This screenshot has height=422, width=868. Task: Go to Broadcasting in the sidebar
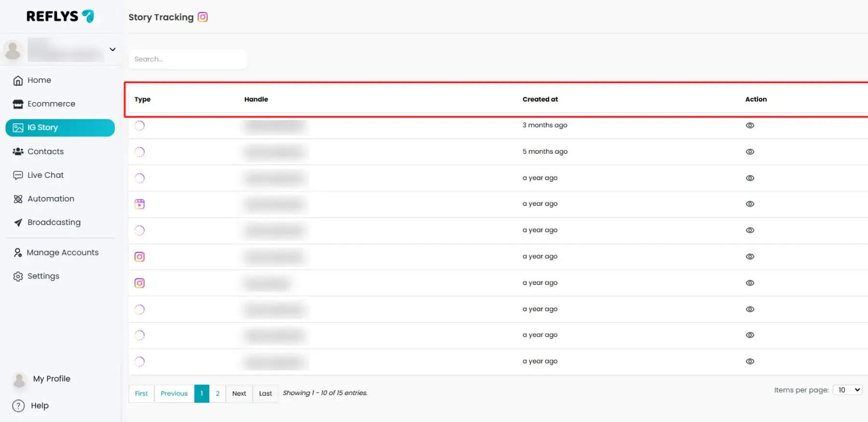pos(54,222)
